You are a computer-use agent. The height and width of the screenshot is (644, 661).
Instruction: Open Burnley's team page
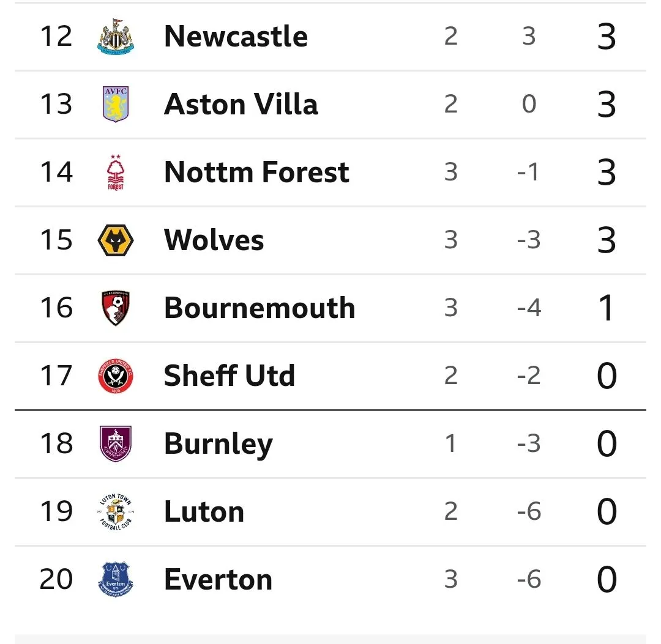click(x=218, y=444)
